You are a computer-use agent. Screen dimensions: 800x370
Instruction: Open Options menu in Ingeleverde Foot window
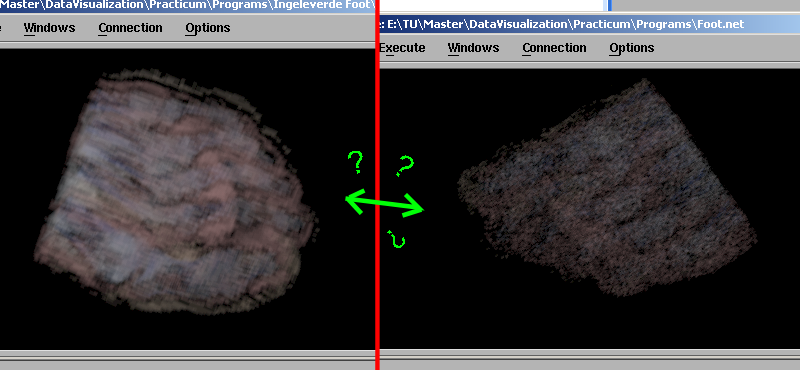[x=208, y=28]
